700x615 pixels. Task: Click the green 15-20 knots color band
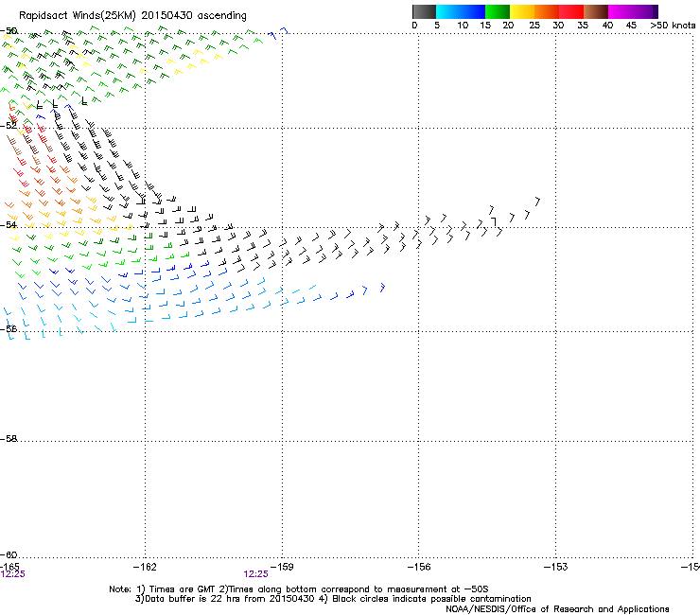click(498, 11)
